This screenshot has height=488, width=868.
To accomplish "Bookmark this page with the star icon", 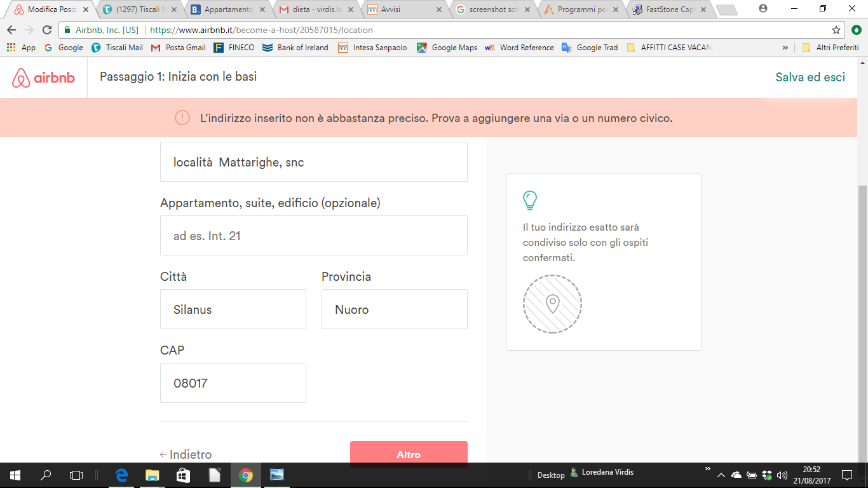I will coord(836,30).
